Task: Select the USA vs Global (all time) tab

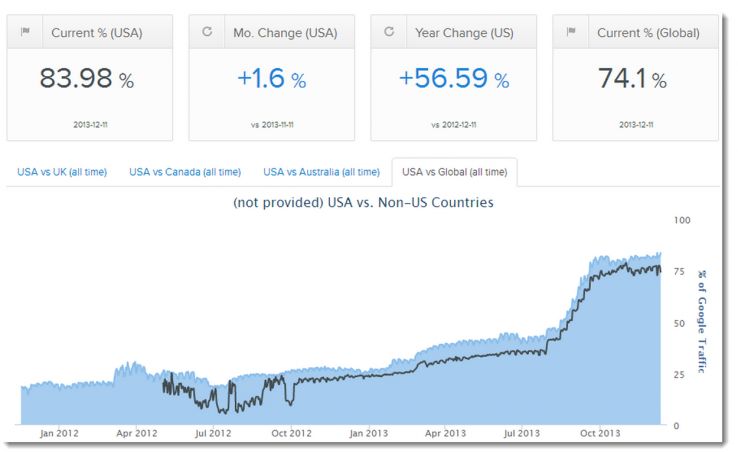Action: [x=454, y=172]
